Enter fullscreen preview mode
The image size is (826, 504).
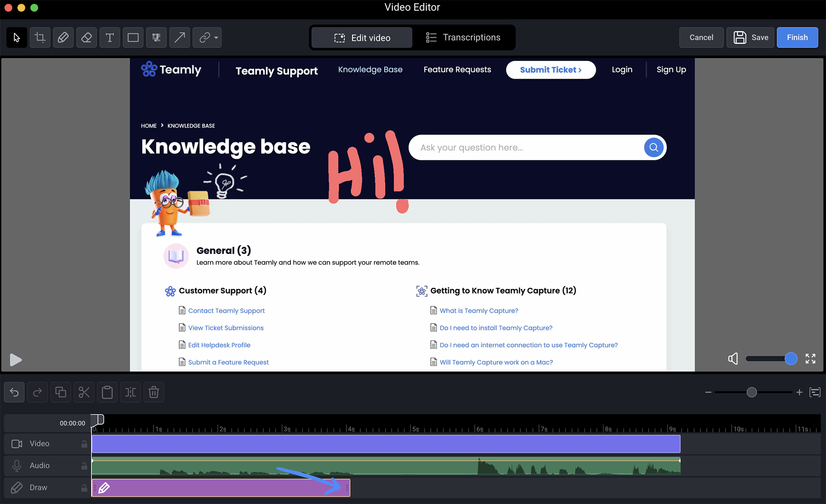tap(810, 359)
